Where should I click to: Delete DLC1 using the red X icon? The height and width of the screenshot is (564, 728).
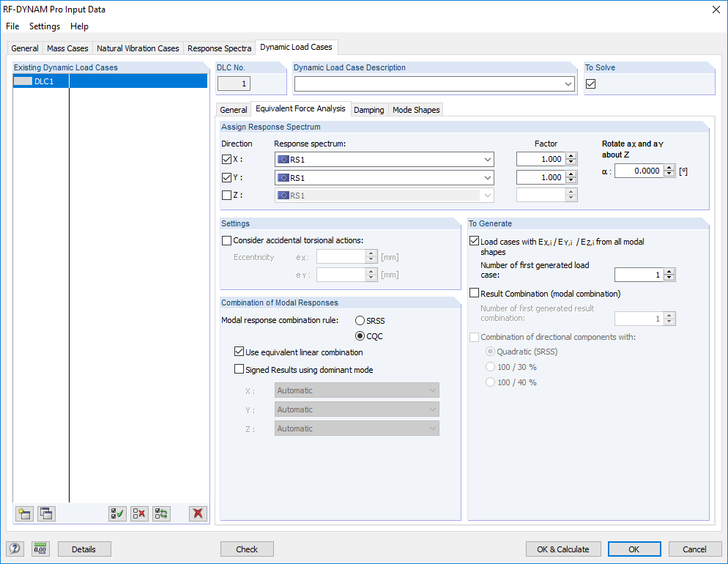198,513
